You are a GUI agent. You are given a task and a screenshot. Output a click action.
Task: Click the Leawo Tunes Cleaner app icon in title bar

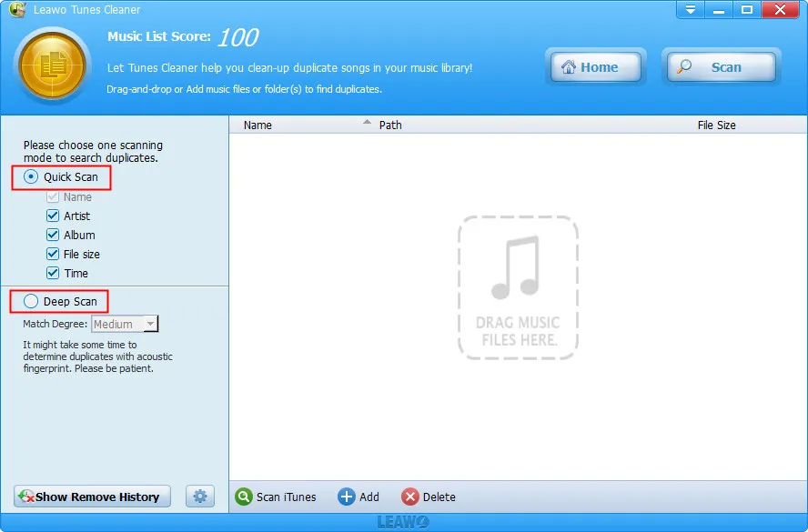click(17, 9)
